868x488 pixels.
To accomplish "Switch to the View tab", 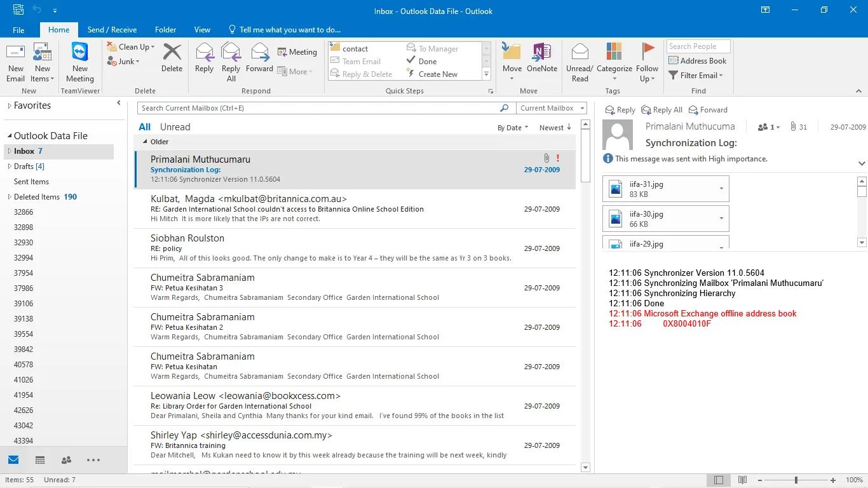I will (202, 30).
